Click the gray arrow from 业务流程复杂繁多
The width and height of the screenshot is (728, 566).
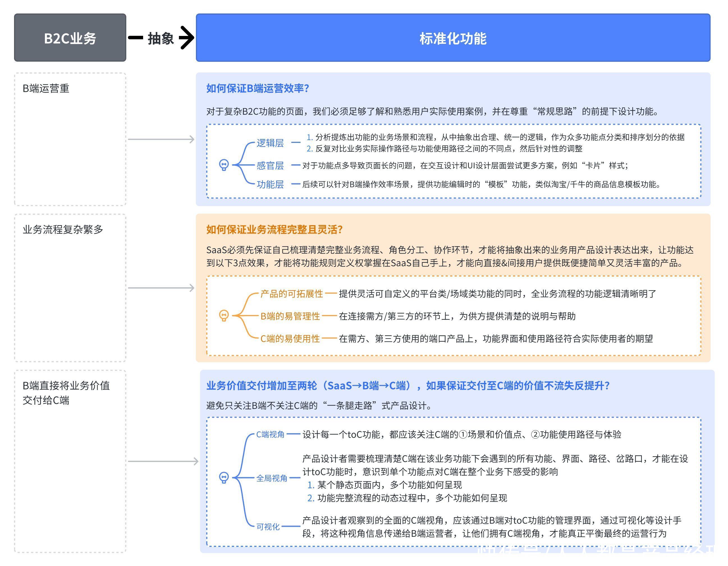161,288
